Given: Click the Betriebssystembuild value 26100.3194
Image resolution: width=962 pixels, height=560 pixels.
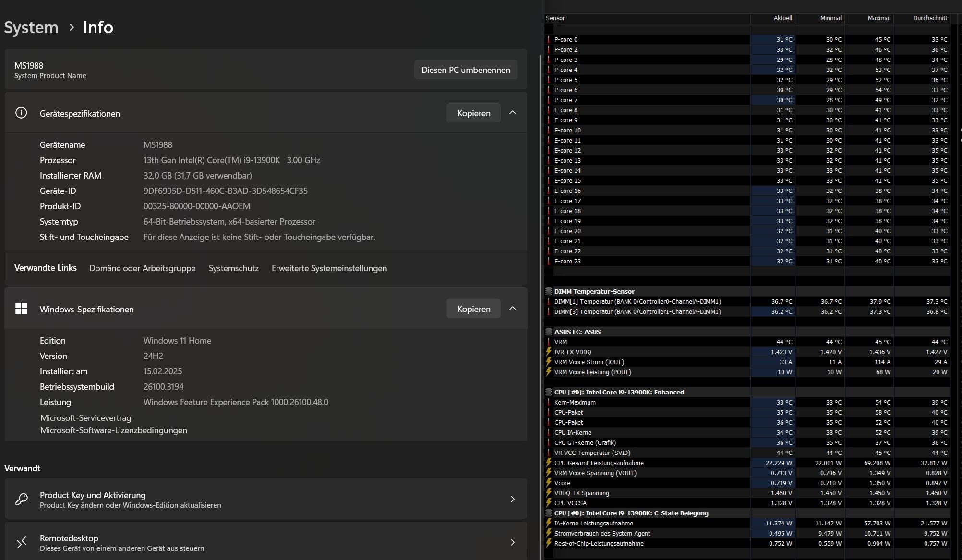Looking at the screenshot, I should [163, 387].
